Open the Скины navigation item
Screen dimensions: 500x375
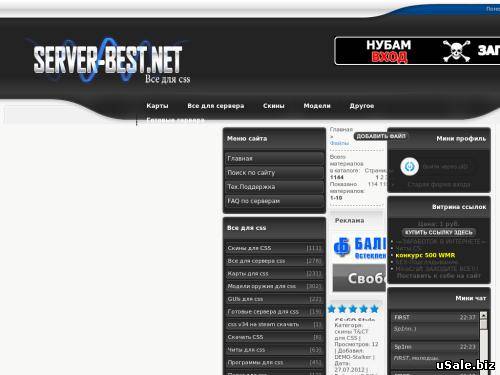pyautogui.click(x=274, y=106)
